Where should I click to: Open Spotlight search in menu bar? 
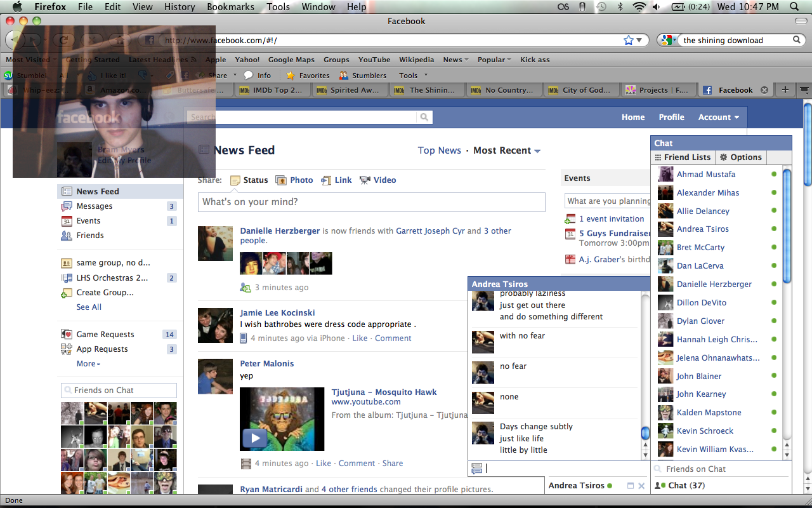(795, 7)
